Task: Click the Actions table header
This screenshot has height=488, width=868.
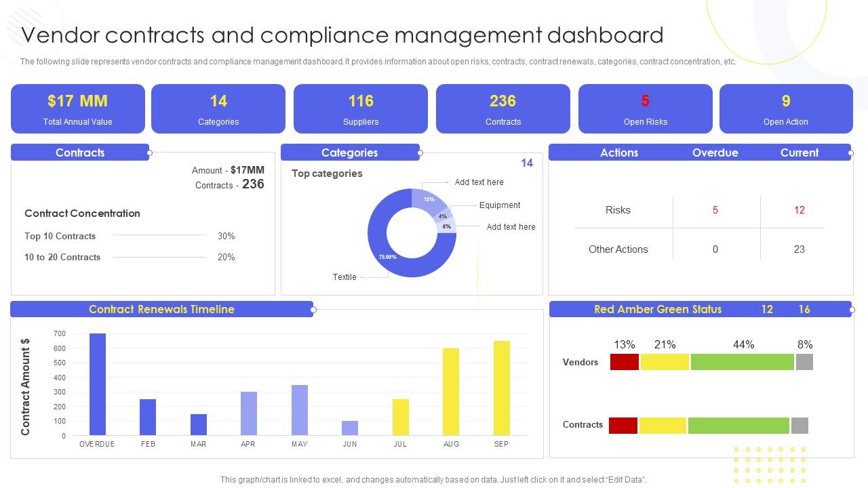Action: pos(619,152)
